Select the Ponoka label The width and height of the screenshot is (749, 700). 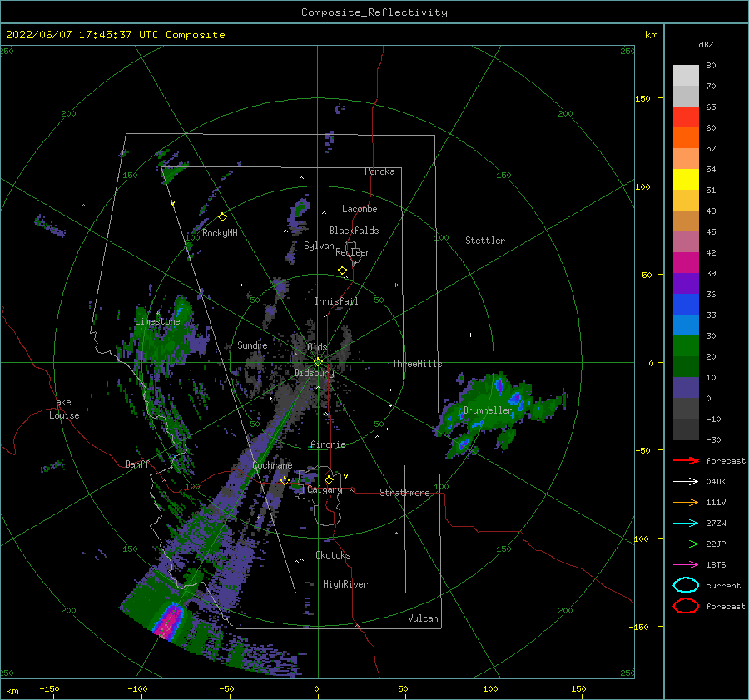click(x=379, y=171)
